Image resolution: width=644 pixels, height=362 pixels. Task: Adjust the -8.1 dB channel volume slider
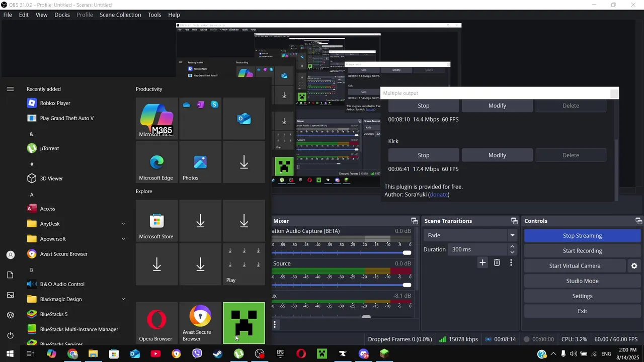[366, 317]
